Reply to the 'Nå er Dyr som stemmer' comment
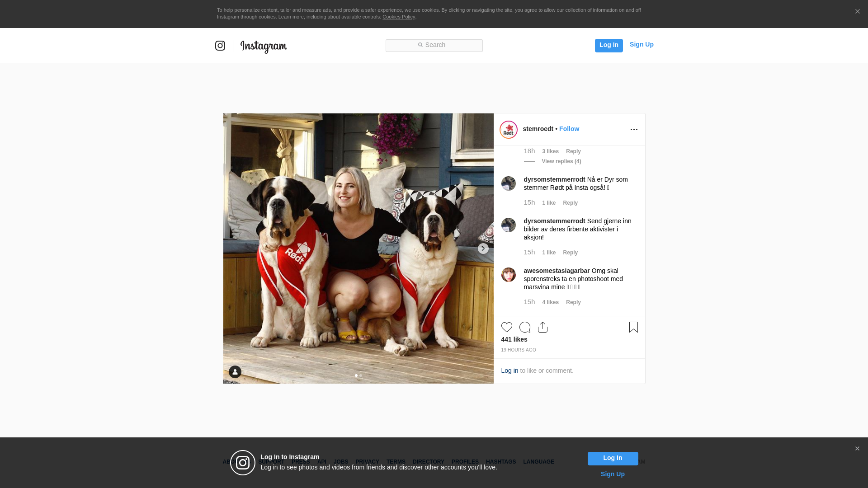 (571, 203)
